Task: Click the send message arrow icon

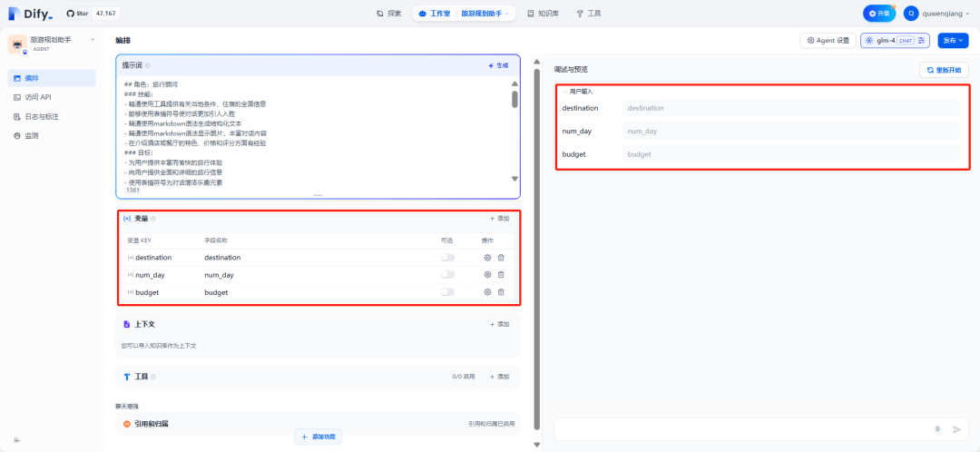Action: (956, 429)
